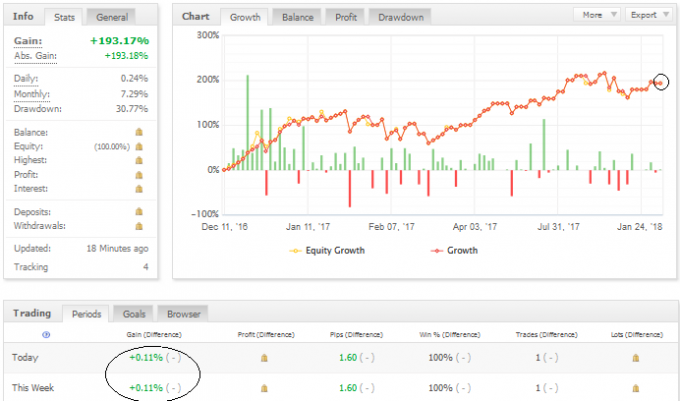The image size is (680, 401).
Task: Click the blue help icon in Trading table
Action: click(46, 335)
